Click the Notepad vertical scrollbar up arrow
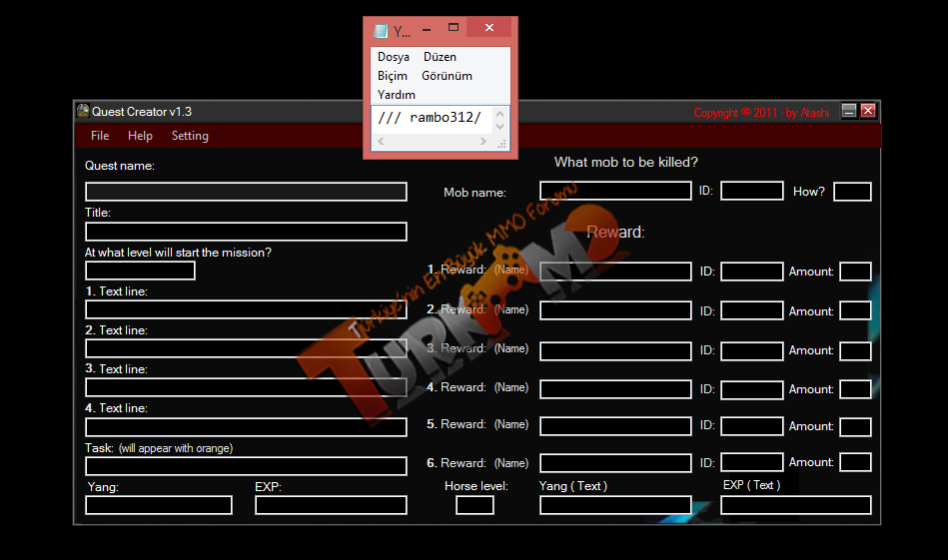 click(x=500, y=114)
